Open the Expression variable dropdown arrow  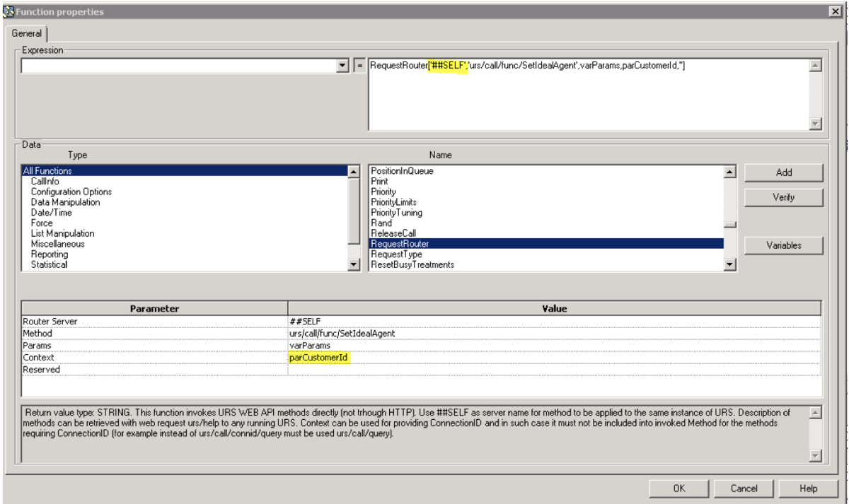[343, 66]
